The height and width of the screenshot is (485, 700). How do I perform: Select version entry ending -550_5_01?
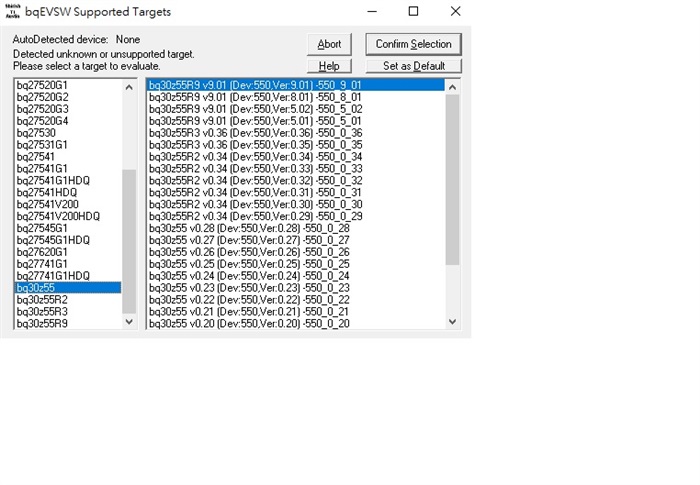point(296,121)
